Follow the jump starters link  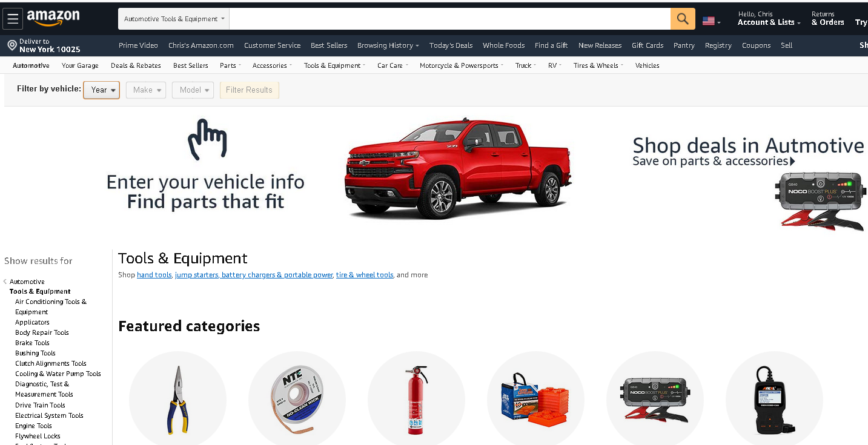coord(196,275)
